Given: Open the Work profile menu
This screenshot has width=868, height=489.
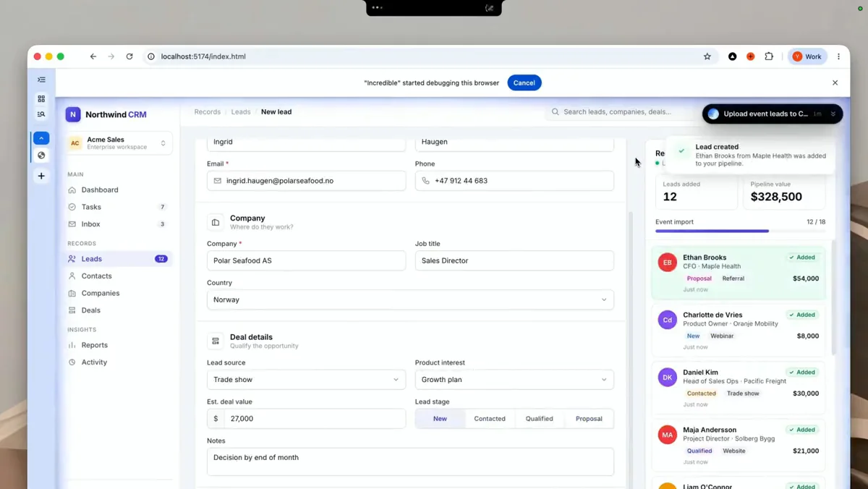Looking at the screenshot, I should 807,56.
